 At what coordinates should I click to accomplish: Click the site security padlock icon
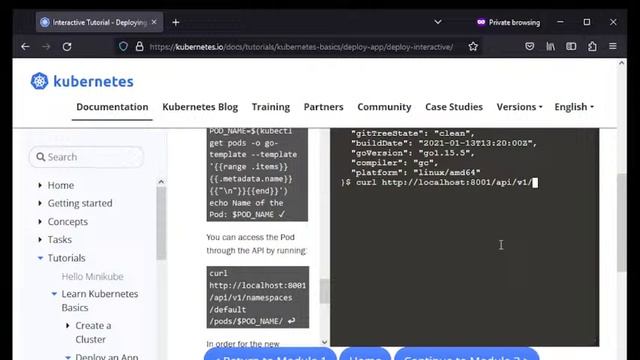(x=140, y=47)
